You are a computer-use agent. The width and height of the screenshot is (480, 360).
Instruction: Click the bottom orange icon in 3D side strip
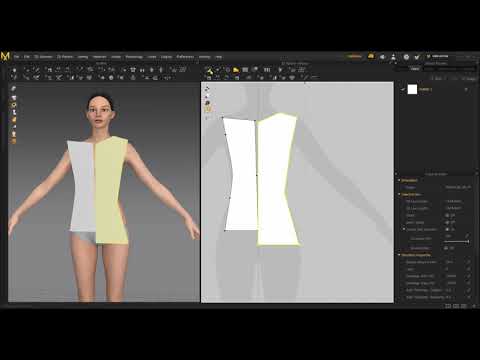click(14, 141)
